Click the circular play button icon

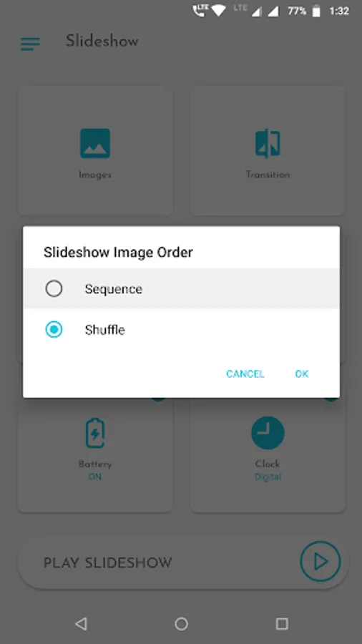(320, 562)
